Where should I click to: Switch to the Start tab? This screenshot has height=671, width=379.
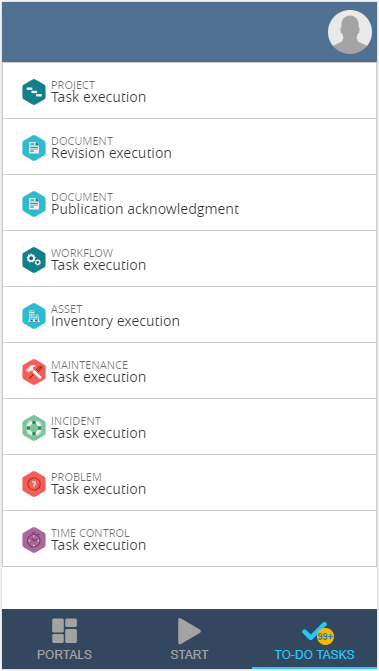pos(189,639)
